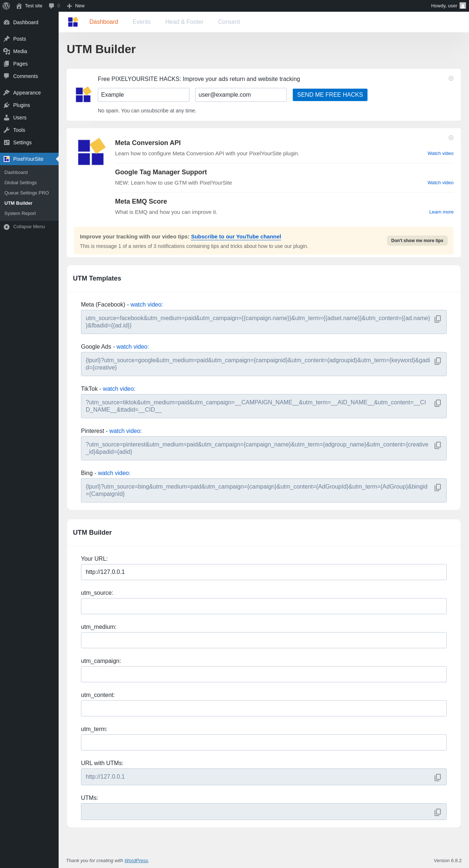This screenshot has height=868, width=469.
Task: Dismiss the Meta Conversion API notice panel
Action: coord(451,138)
